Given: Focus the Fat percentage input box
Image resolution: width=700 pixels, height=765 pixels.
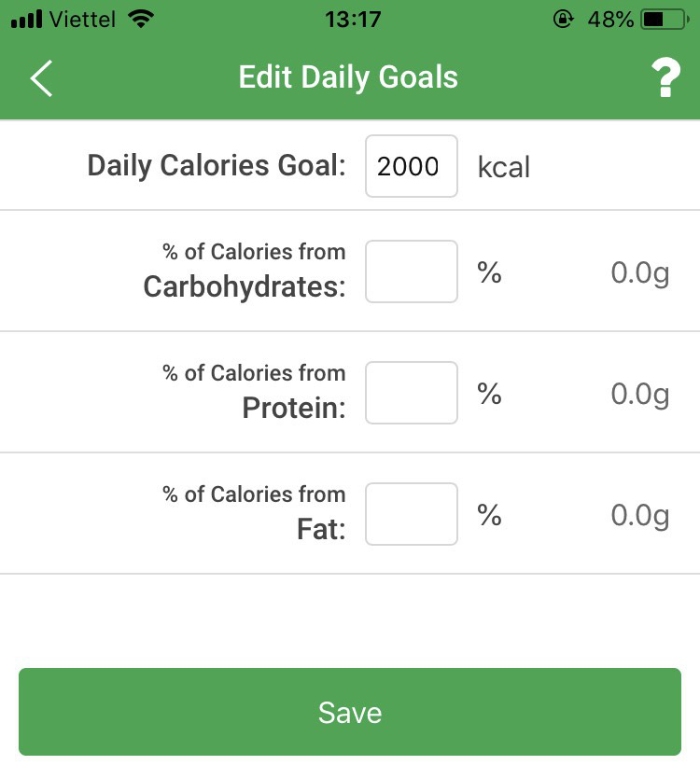Looking at the screenshot, I should click(411, 514).
